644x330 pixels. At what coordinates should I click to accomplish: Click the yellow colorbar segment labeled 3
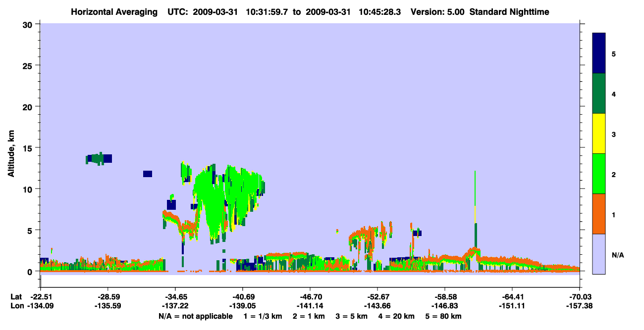tap(599, 134)
